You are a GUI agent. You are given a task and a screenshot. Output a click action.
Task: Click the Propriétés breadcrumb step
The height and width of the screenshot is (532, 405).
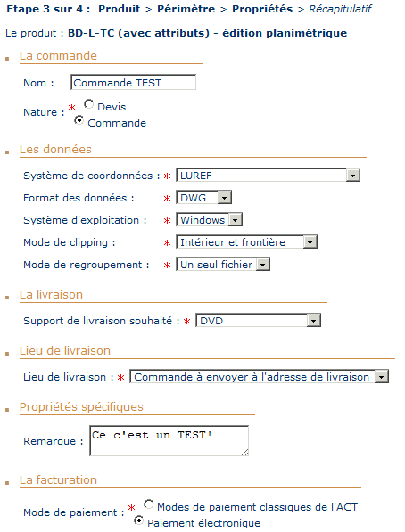coord(262,9)
